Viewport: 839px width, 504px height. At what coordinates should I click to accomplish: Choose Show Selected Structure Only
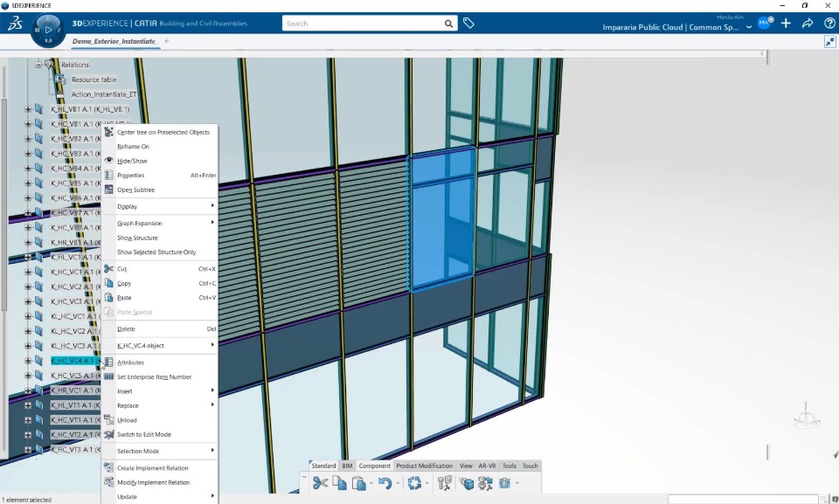coord(159,252)
